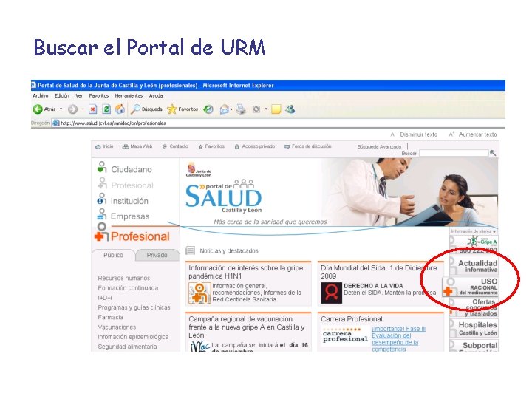Click the Print toolbar icon

click(x=241, y=109)
